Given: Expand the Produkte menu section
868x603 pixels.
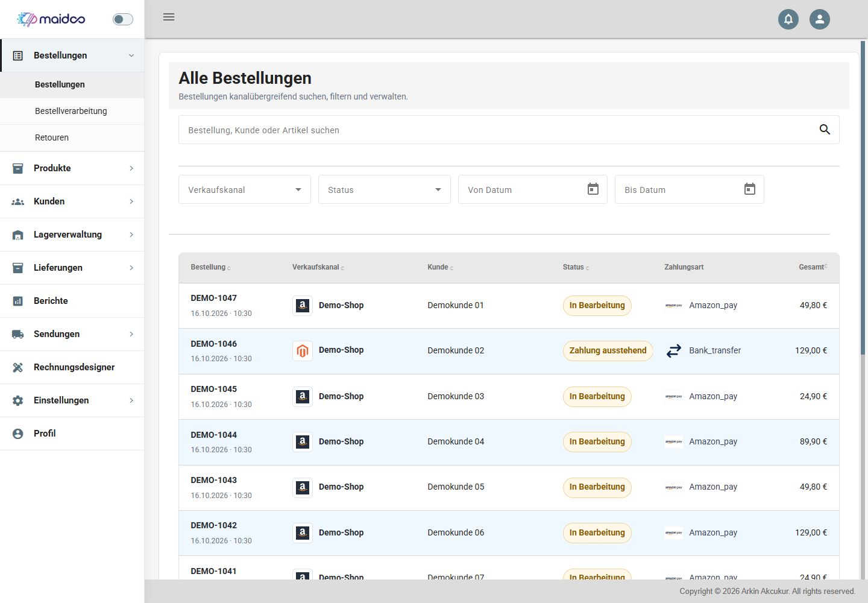Looking at the screenshot, I should pyautogui.click(x=72, y=168).
